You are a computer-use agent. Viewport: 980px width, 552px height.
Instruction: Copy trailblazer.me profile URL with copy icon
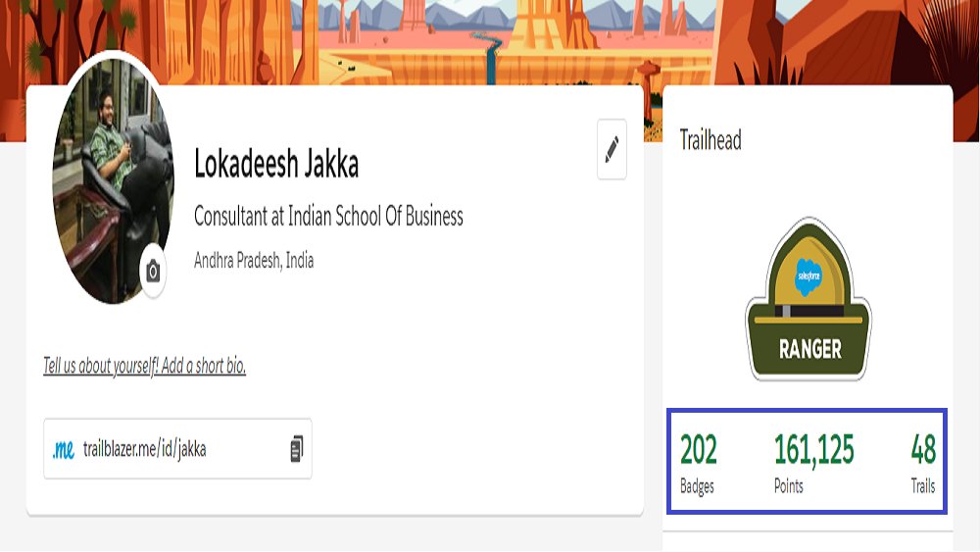[297, 449]
